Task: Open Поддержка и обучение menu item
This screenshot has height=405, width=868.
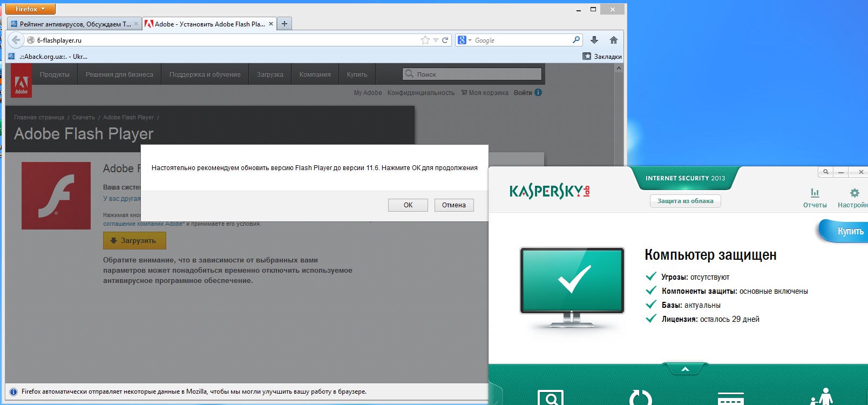Action: click(205, 75)
